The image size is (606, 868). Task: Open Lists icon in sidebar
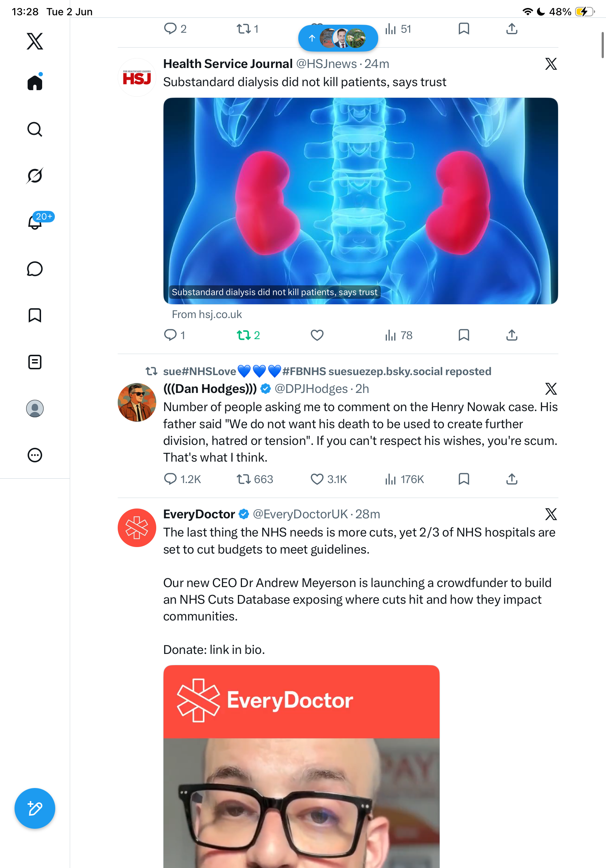[x=35, y=362]
